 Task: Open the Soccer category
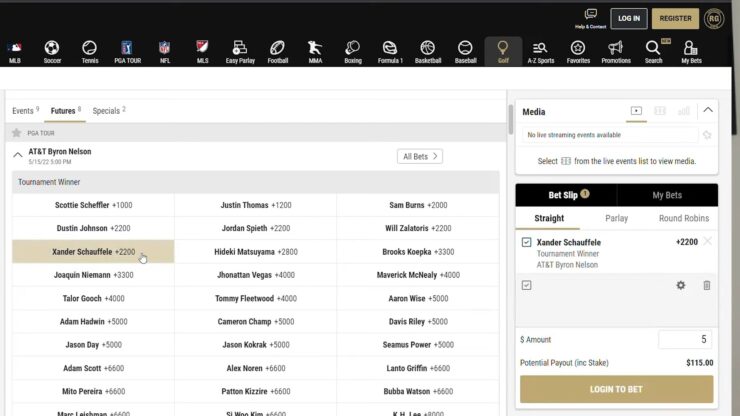[52, 52]
